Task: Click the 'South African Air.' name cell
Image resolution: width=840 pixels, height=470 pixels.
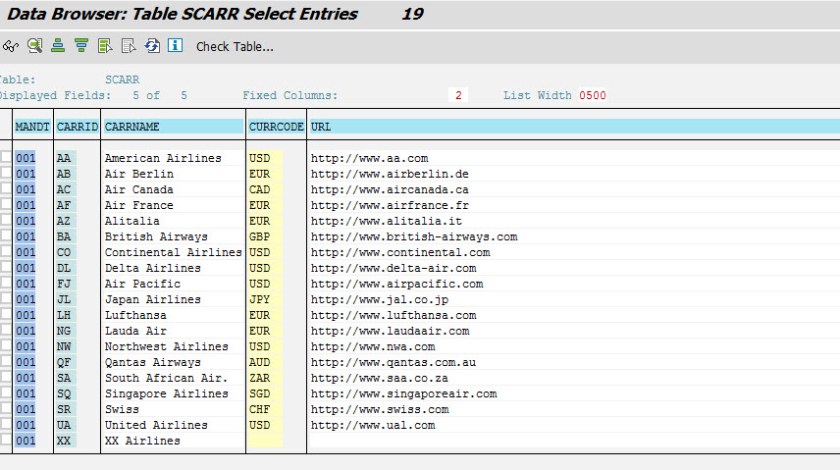Action: [x=166, y=378]
